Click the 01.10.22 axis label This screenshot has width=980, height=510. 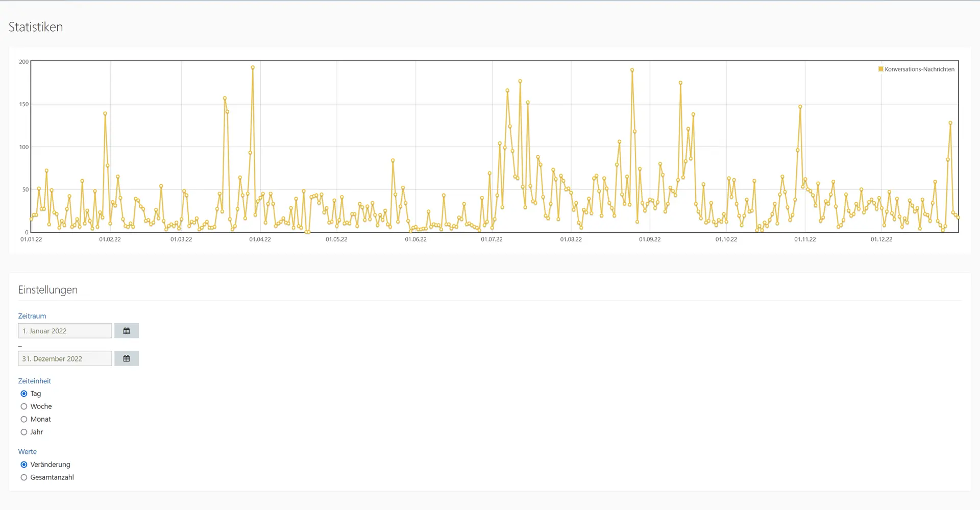[x=726, y=239]
